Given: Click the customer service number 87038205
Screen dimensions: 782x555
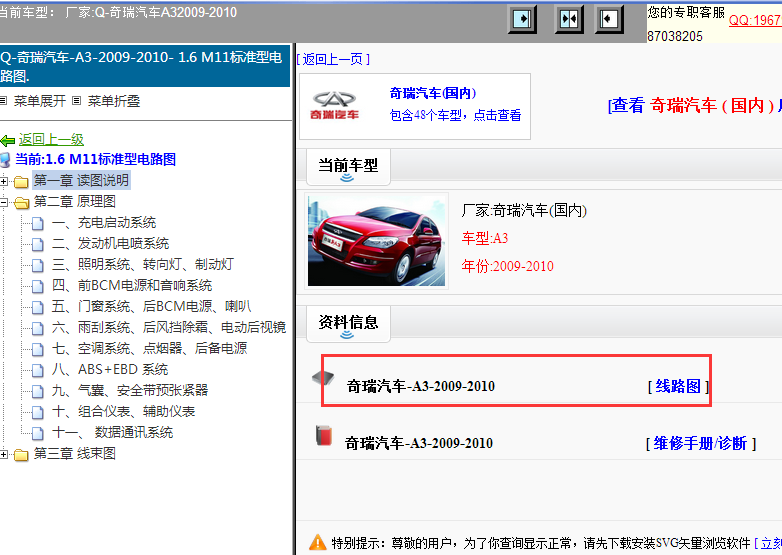Looking at the screenshot, I should pos(675,36).
